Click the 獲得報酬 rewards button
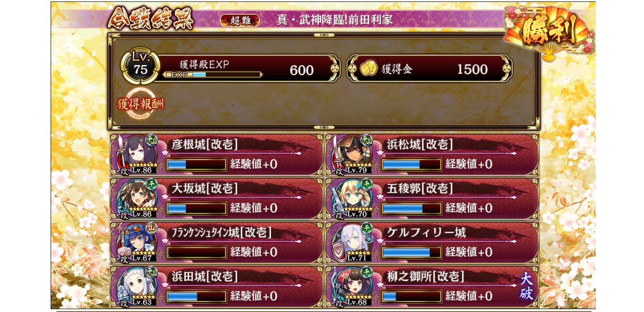The image size is (644, 312). (x=140, y=103)
